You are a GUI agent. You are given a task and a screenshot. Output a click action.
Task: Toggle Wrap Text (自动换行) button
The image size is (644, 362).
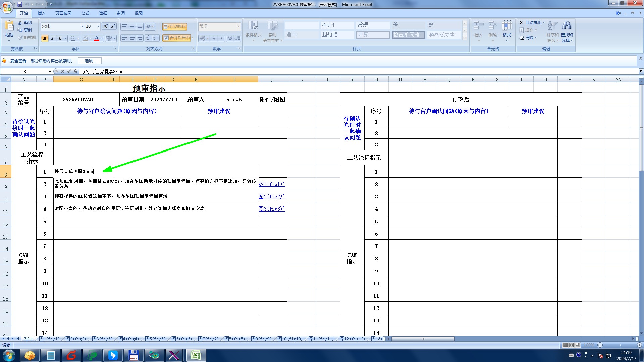(175, 26)
